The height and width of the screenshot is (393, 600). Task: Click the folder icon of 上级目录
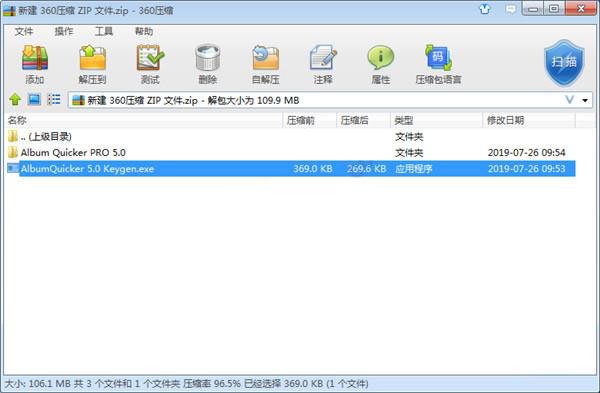13,136
